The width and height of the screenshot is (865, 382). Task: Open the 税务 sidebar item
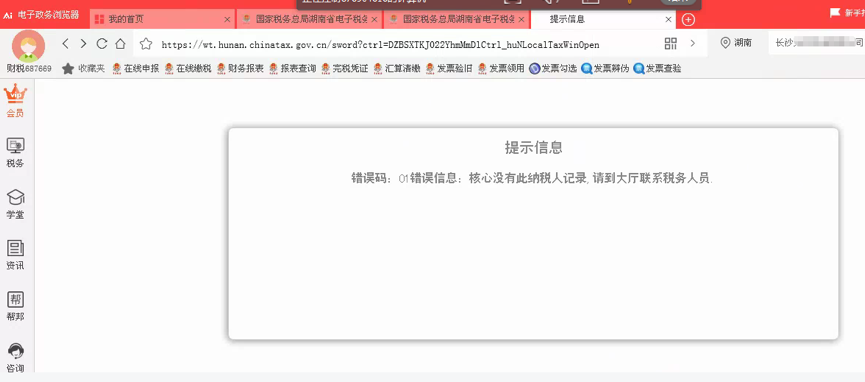(x=15, y=152)
